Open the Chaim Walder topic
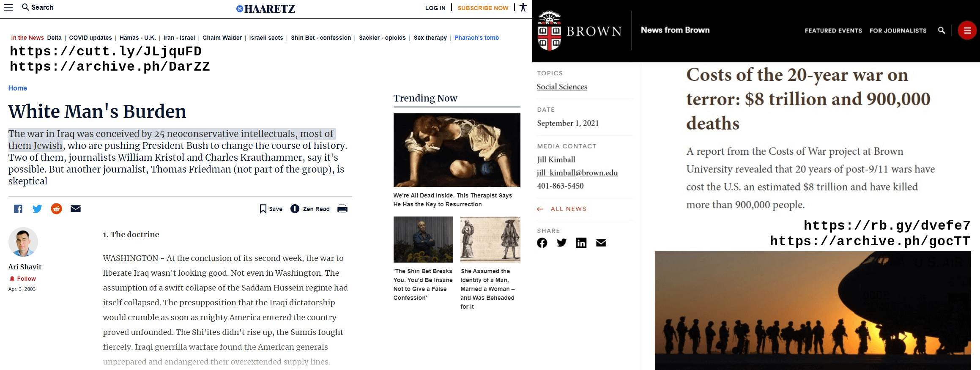This screenshot has width=980, height=370. (222, 38)
